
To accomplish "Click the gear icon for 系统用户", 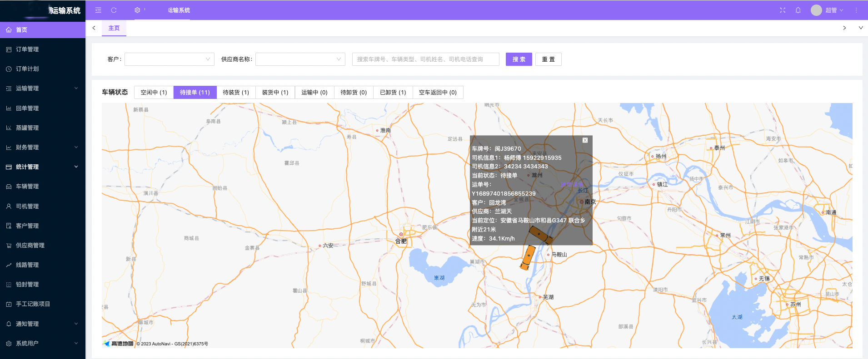I will click(9, 344).
